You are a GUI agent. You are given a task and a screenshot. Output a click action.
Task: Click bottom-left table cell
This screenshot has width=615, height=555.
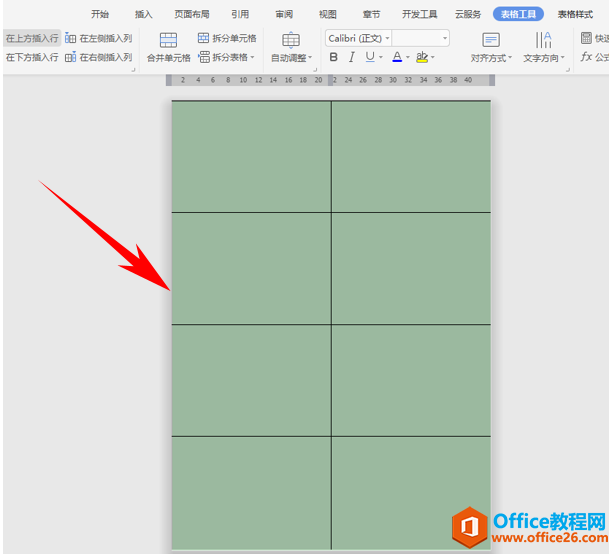(x=251, y=493)
